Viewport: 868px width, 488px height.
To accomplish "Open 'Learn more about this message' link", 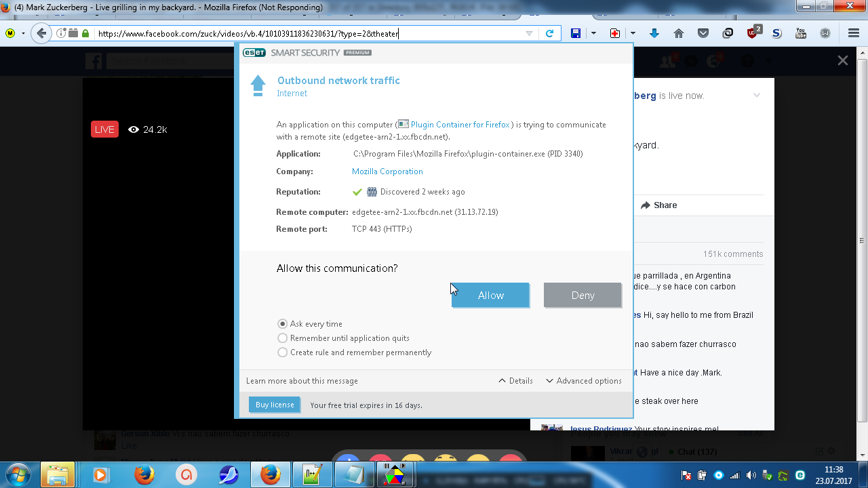I will coord(302,381).
